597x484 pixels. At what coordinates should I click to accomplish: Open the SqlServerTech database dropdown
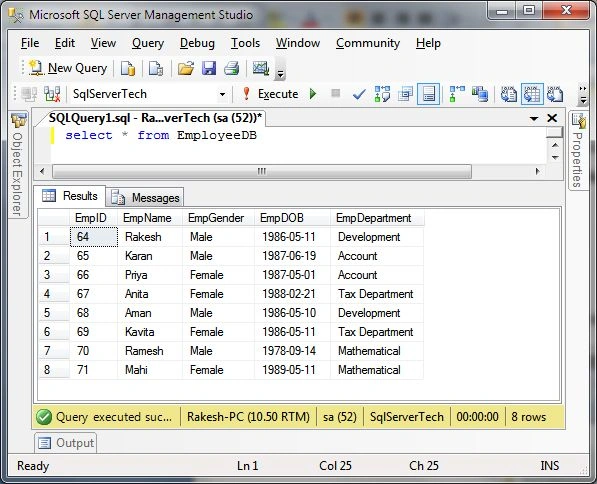(x=222, y=94)
